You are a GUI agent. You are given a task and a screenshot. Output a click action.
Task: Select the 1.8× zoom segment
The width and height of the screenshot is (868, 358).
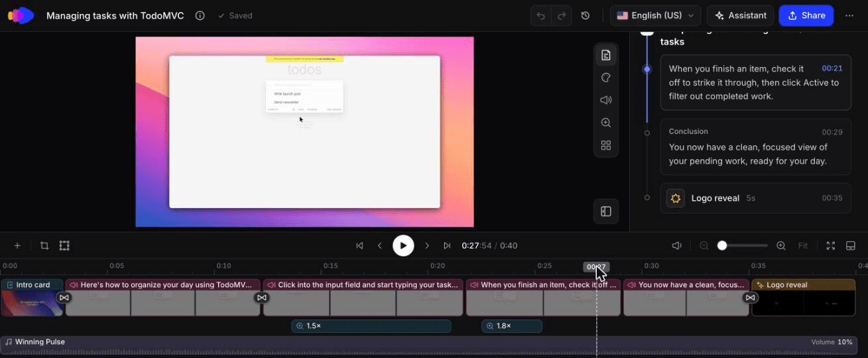(512, 326)
